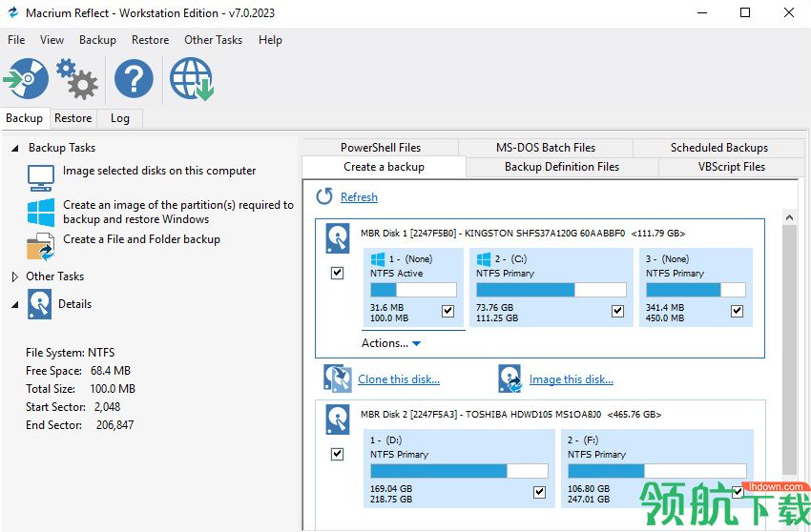The image size is (811, 532).
Task: Click the Windows logo on partition 2 (C:)
Action: tap(484, 259)
